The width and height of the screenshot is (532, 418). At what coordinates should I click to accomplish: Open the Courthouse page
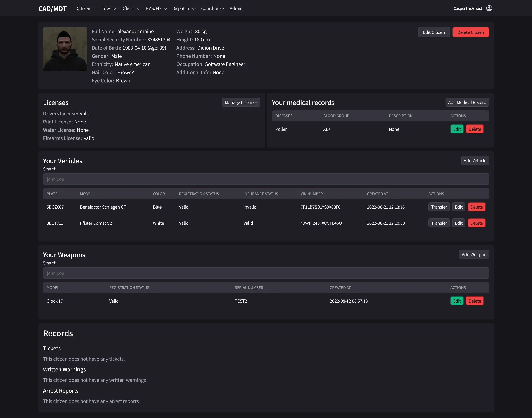212,8
